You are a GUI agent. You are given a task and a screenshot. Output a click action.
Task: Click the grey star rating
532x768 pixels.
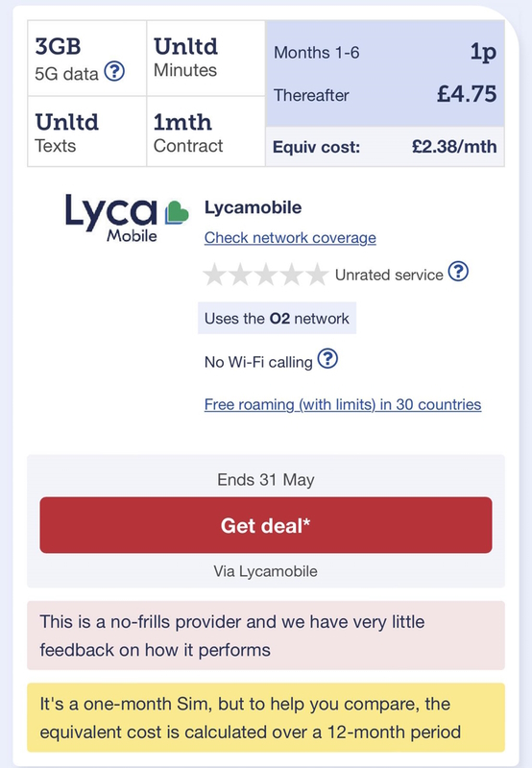265,275
